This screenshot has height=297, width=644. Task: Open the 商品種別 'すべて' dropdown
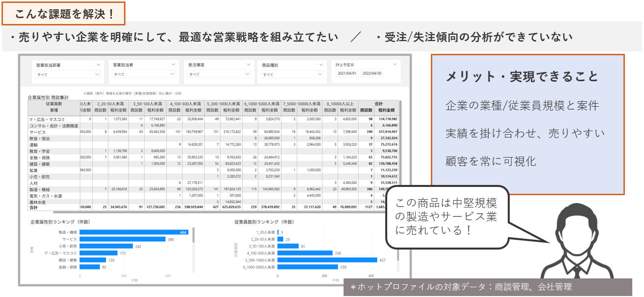coord(293,74)
